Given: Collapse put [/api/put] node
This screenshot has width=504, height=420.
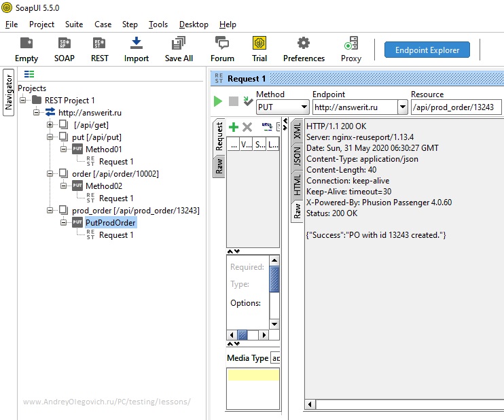Looking at the screenshot, I should pyautogui.click(x=50, y=137).
